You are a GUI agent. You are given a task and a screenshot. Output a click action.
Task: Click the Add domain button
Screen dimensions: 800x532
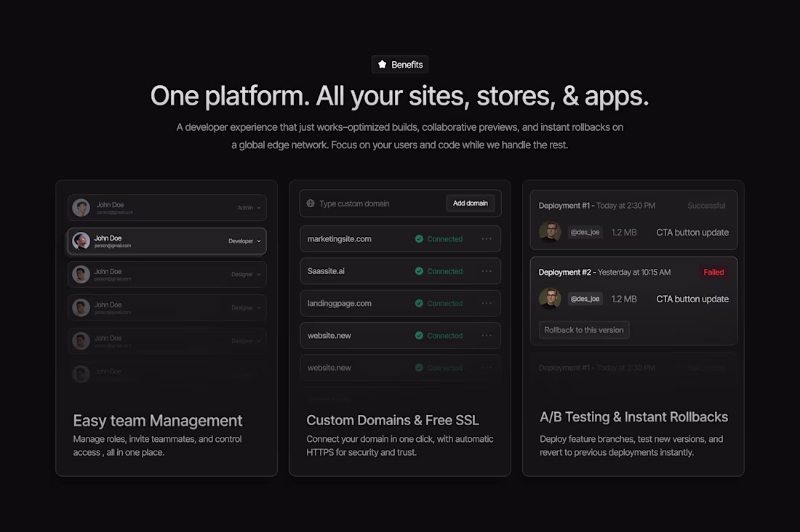click(x=471, y=203)
